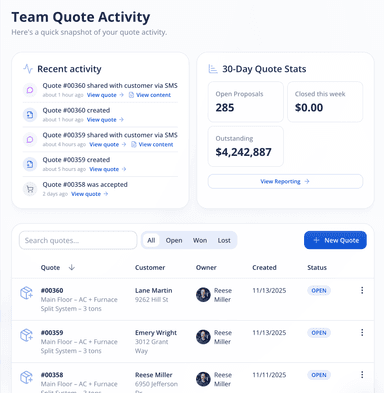Image resolution: width=384 pixels, height=393 pixels.
Task: Open View Reporting button
Action: 285,181
